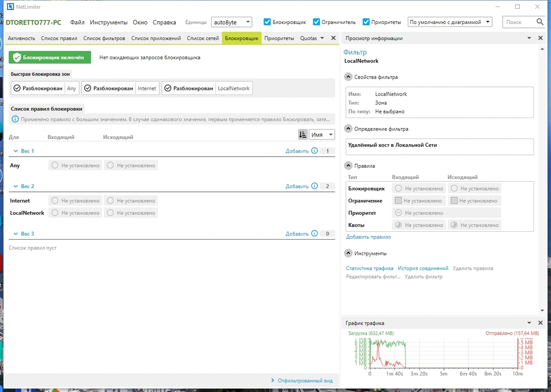This screenshot has width=551, height=392.
Task: Switch to the Список фильтров tab
Action: pos(104,38)
